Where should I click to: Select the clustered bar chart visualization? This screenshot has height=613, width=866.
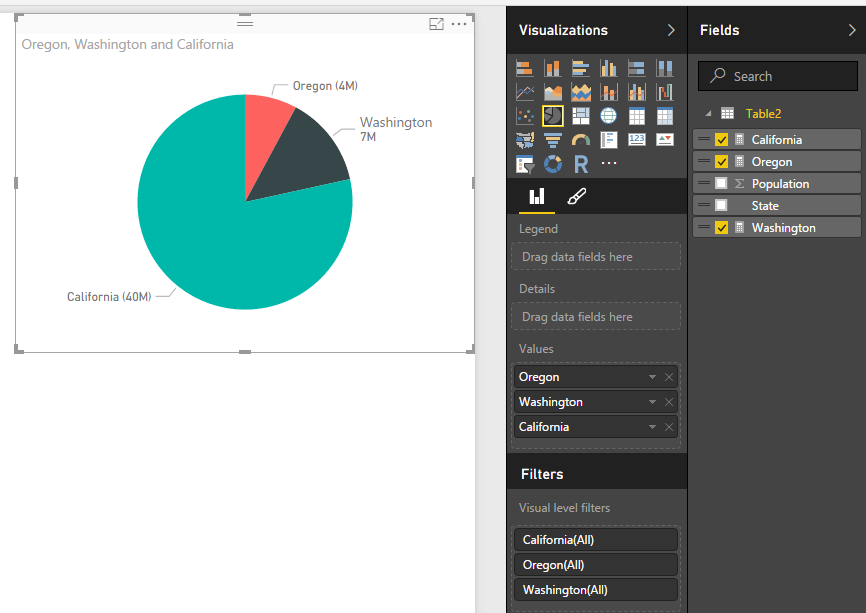580,68
